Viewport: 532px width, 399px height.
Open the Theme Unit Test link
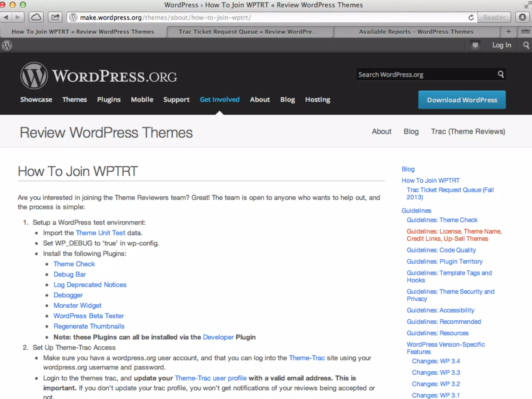pos(101,233)
